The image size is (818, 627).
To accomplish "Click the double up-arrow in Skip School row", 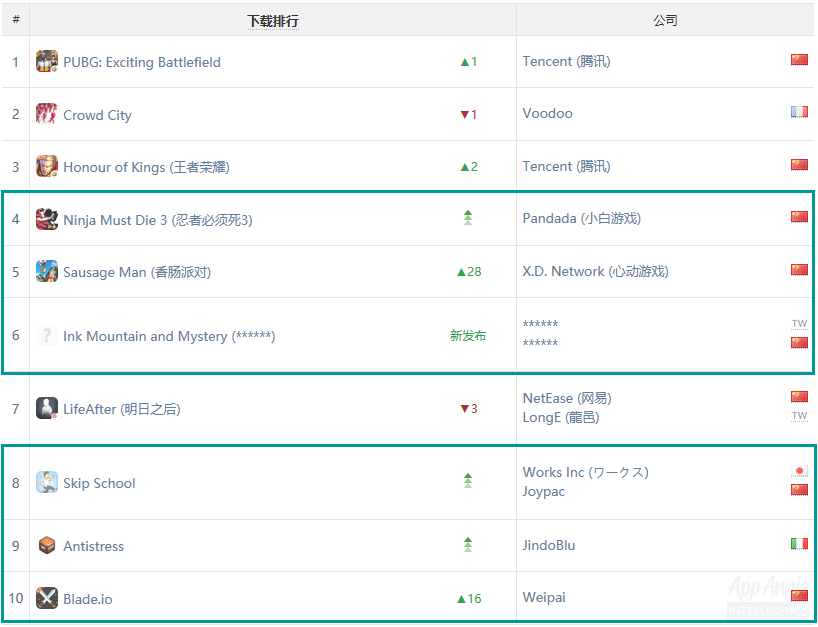I will 468,480.
